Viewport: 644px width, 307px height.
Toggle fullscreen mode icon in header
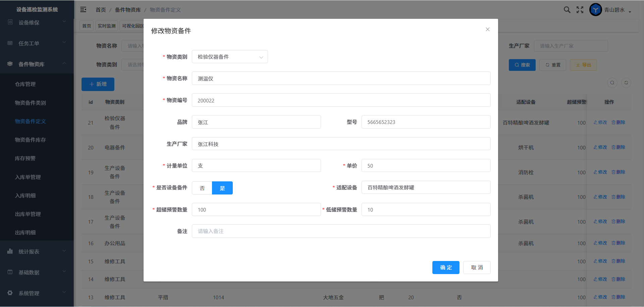click(580, 10)
